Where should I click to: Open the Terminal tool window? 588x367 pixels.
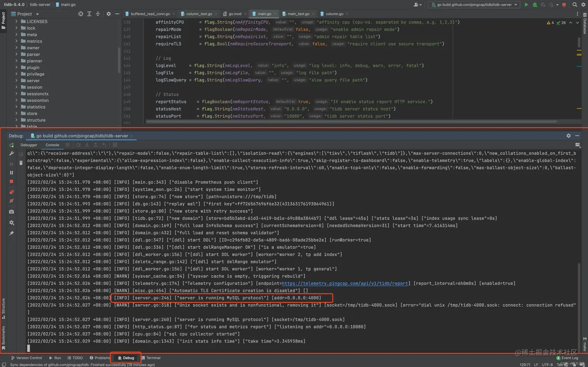coord(151,358)
